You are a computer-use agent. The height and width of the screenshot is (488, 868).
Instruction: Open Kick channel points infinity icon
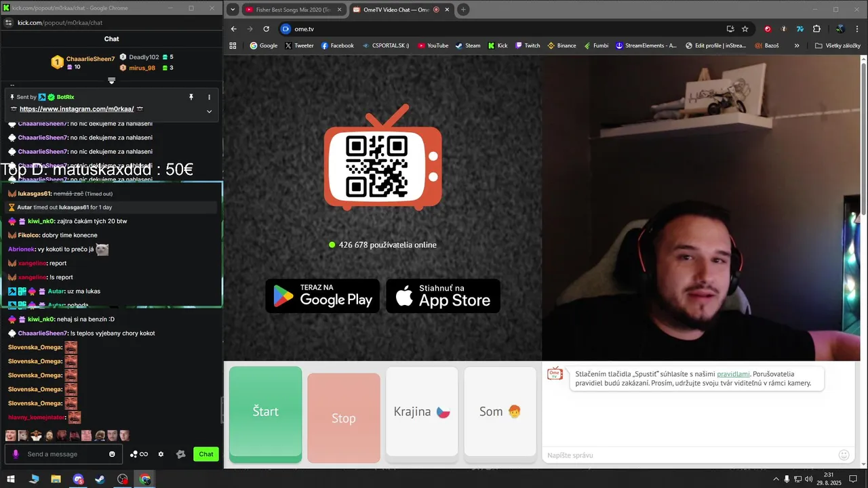(x=139, y=454)
